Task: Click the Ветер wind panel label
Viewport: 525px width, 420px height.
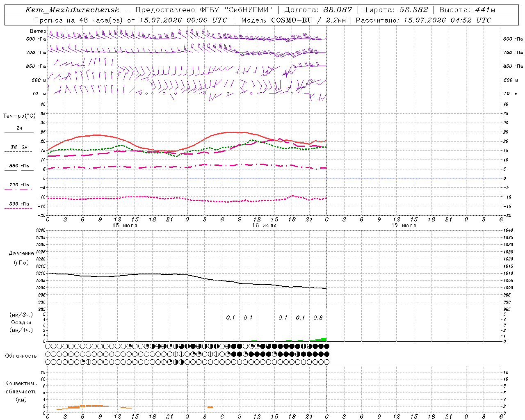Action: (38, 31)
